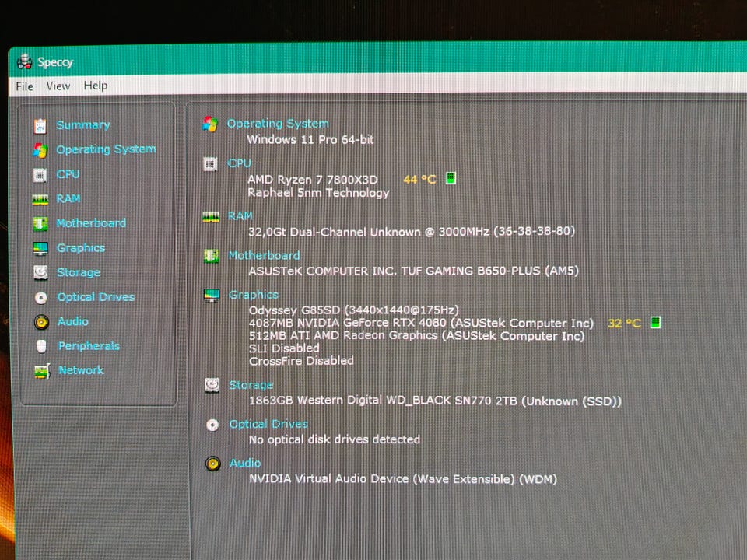The image size is (747, 560).
Task: Click Optical Drives icon in summary pane
Action: 212,425
